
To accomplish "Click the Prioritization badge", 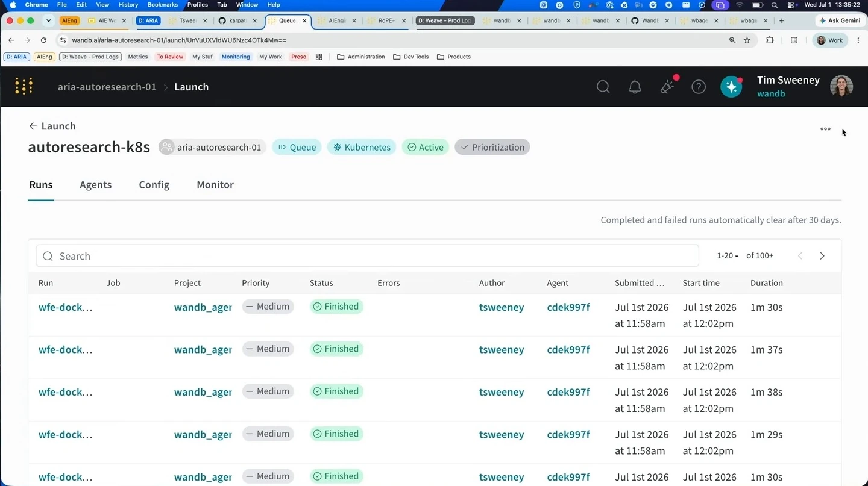I will pyautogui.click(x=492, y=147).
